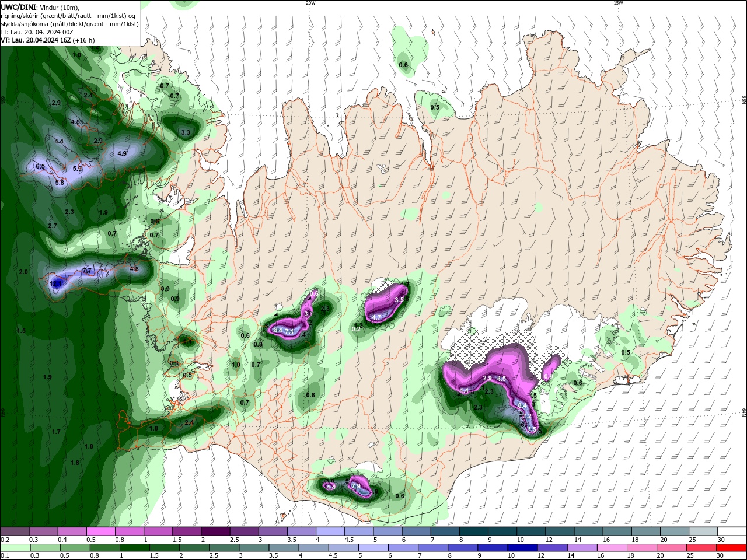Click the 4.7 snowfall value
This screenshot has height=560, width=747.
coord(376,317)
